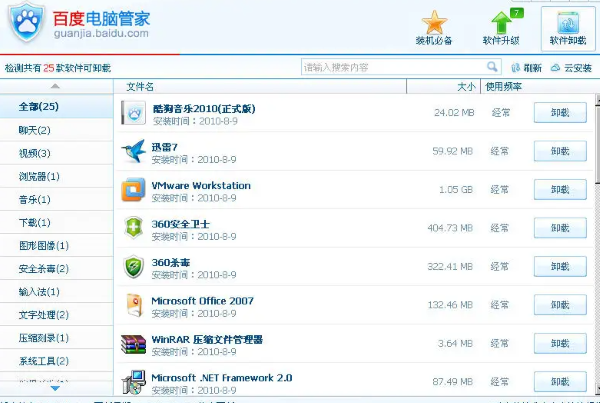Uninstall WinRAR with 卸载 button

tap(560, 343)
